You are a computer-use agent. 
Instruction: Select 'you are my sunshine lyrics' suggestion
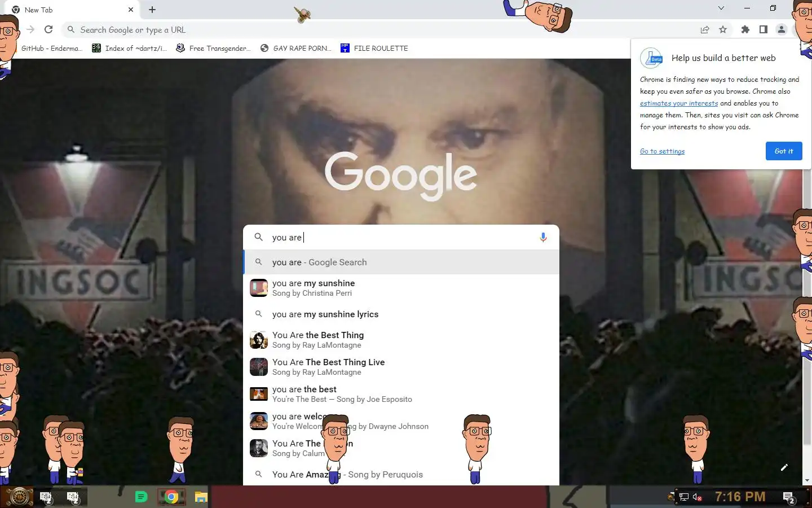pos(401,314)
